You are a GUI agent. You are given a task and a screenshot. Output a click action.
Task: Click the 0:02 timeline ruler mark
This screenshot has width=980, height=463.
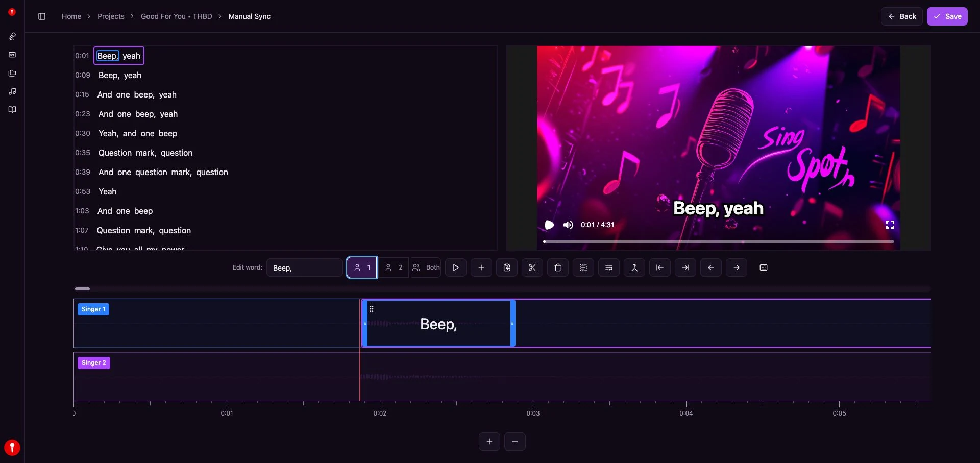click(x=380, y=413)
